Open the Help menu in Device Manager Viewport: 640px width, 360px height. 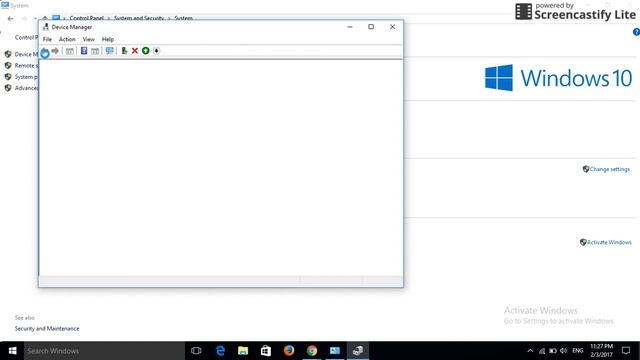[108, 39]
